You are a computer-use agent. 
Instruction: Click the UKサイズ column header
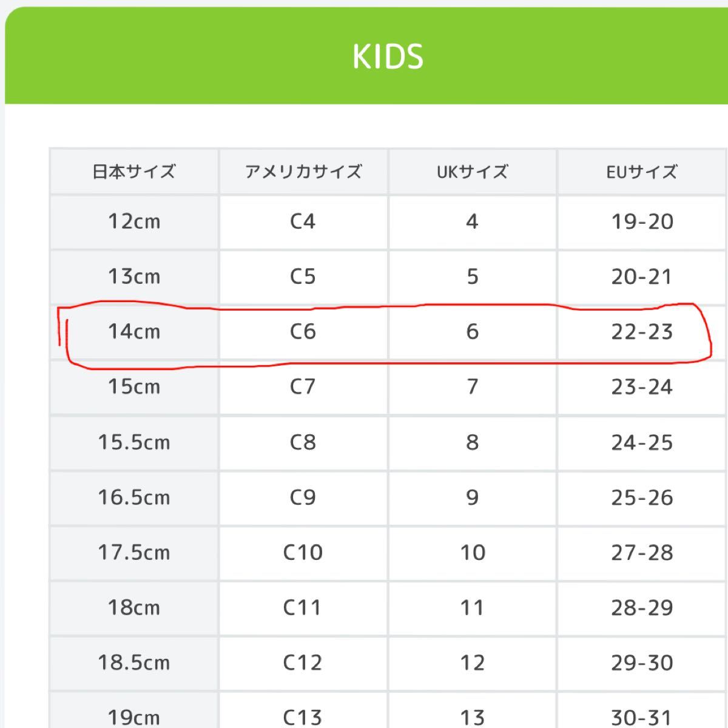pos(473,172)
